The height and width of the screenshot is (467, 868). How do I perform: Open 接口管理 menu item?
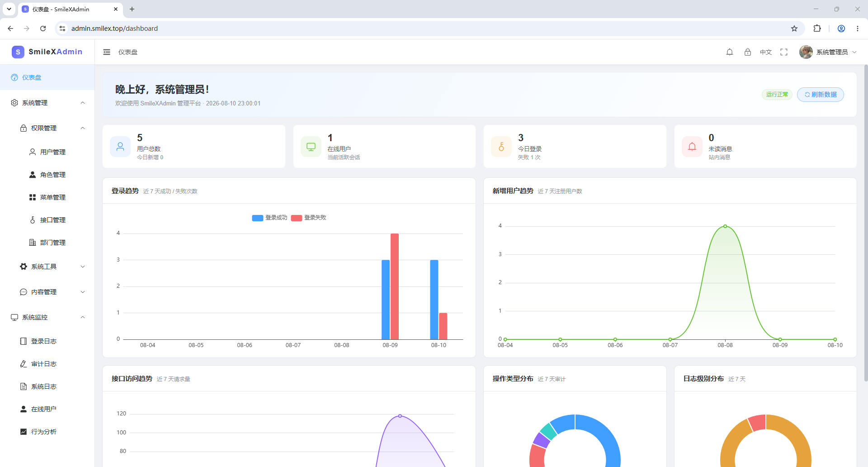(x=47, y=220)
